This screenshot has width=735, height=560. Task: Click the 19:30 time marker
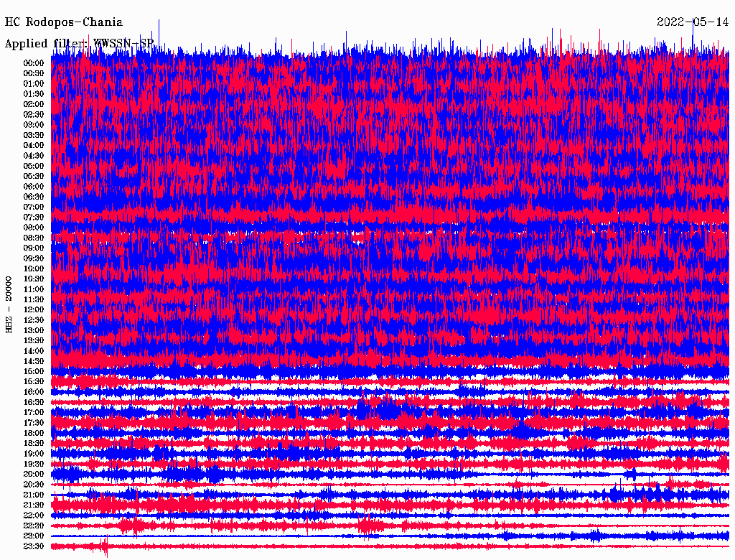(x=34, y=464)
